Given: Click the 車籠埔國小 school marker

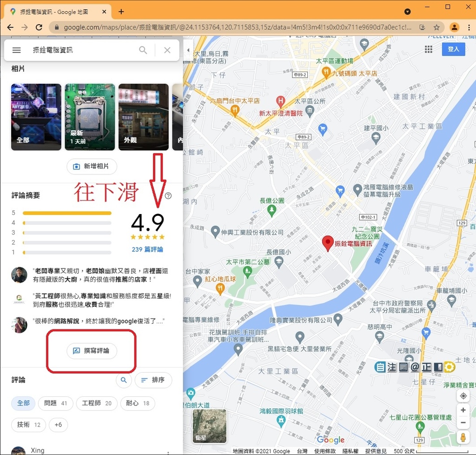Looking at the screenshot, I should [x=452, y=300].
